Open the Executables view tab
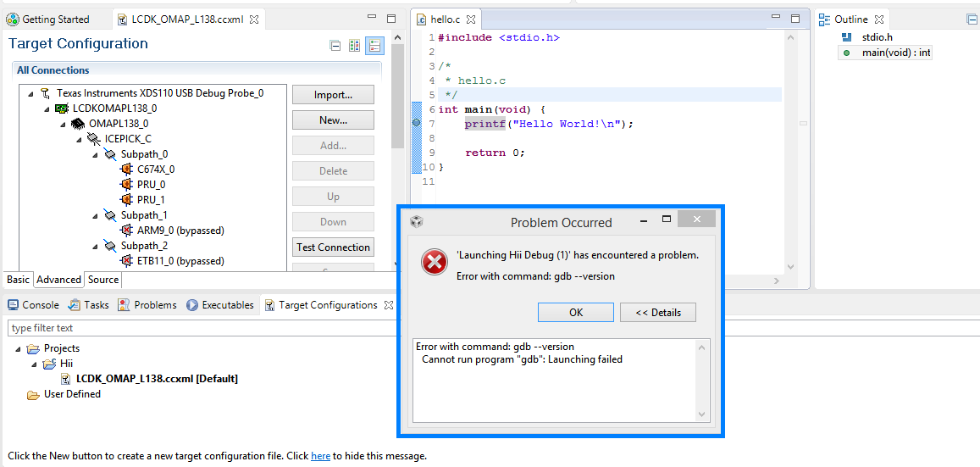 pyautogui.click(x=220, y=305)
